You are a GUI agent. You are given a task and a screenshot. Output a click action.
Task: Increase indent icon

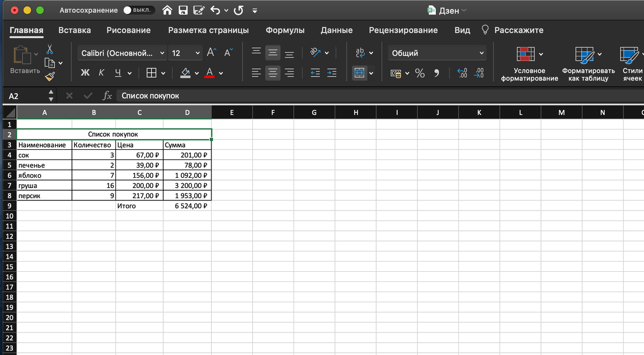(332, 73)
